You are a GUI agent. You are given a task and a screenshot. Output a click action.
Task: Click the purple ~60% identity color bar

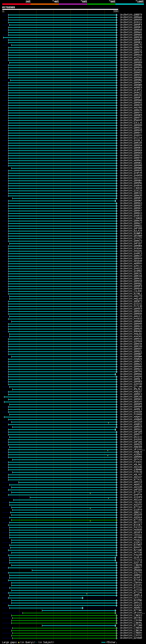pyautogui.click(x=73, y=4)
